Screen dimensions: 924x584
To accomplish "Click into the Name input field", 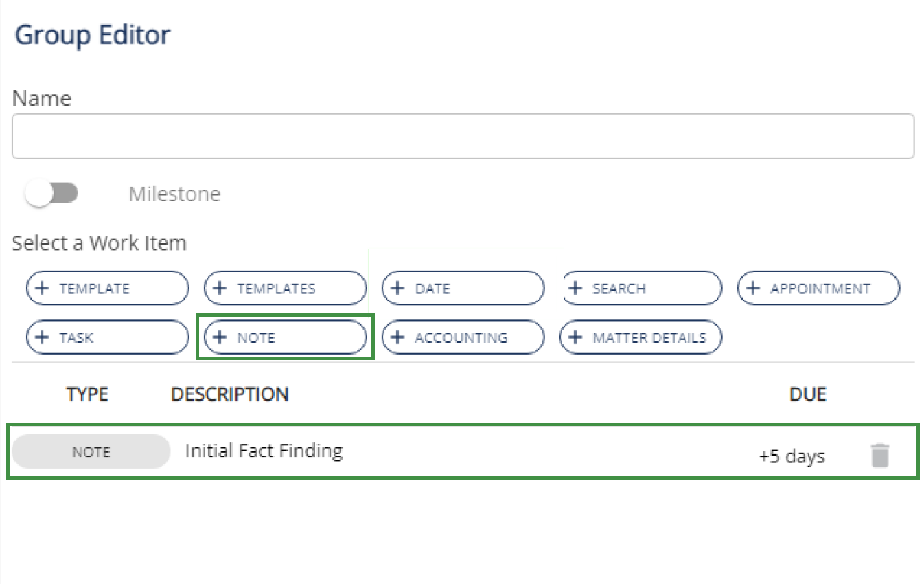I will [463, 137].
